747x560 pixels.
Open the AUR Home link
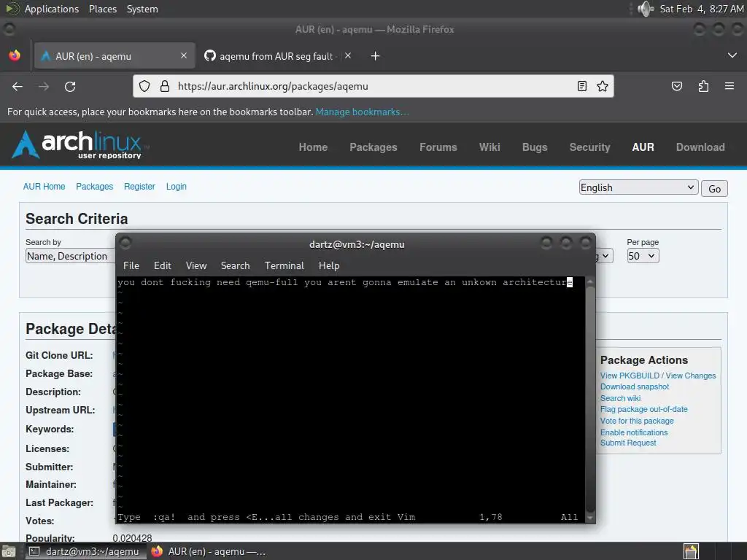point(44,187)
